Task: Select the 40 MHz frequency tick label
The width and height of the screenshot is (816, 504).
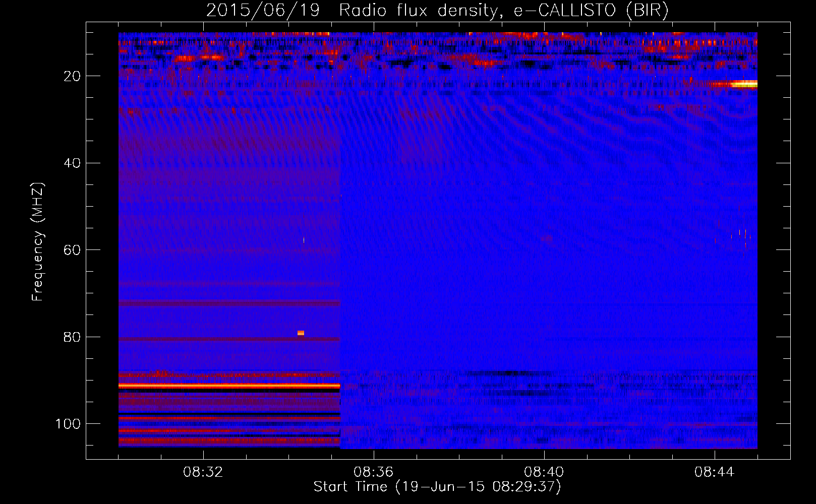Action: (x=72, y=163)
